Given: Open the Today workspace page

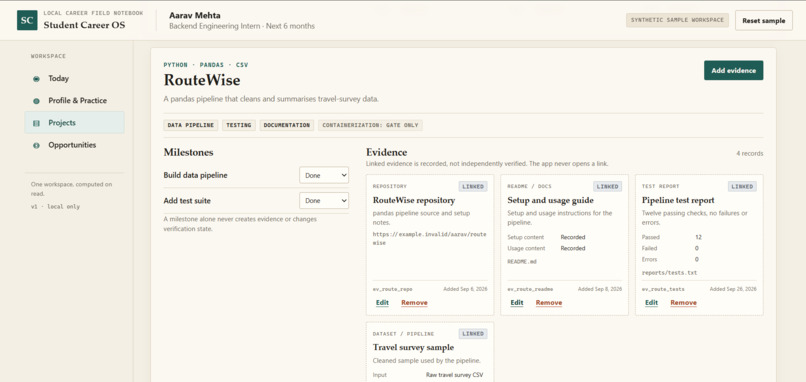Looking at the screenshot, I should [x=74, y=79].
